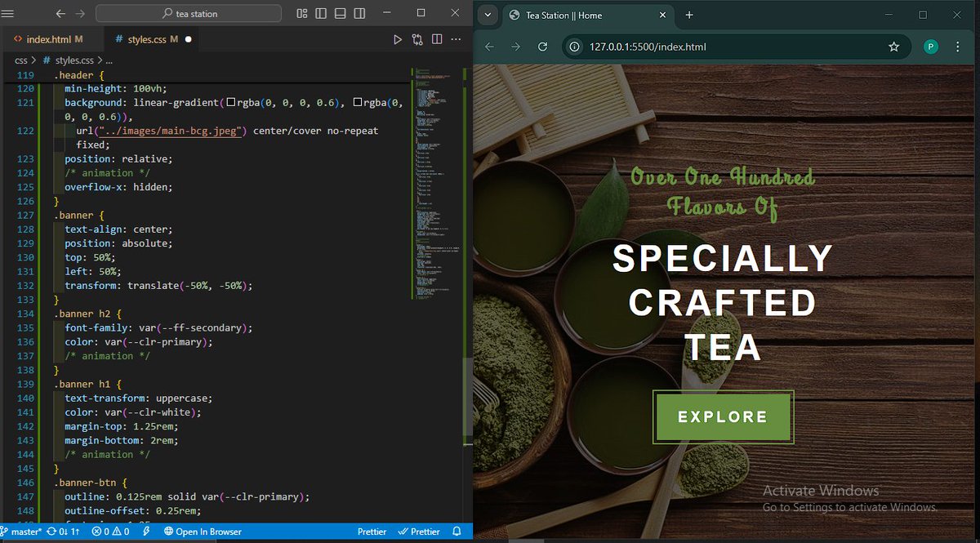This screenshot has height=543, width=980.
Task: Split the VS Code editor right
Action: pyautogui.click(x=437, y=39)
